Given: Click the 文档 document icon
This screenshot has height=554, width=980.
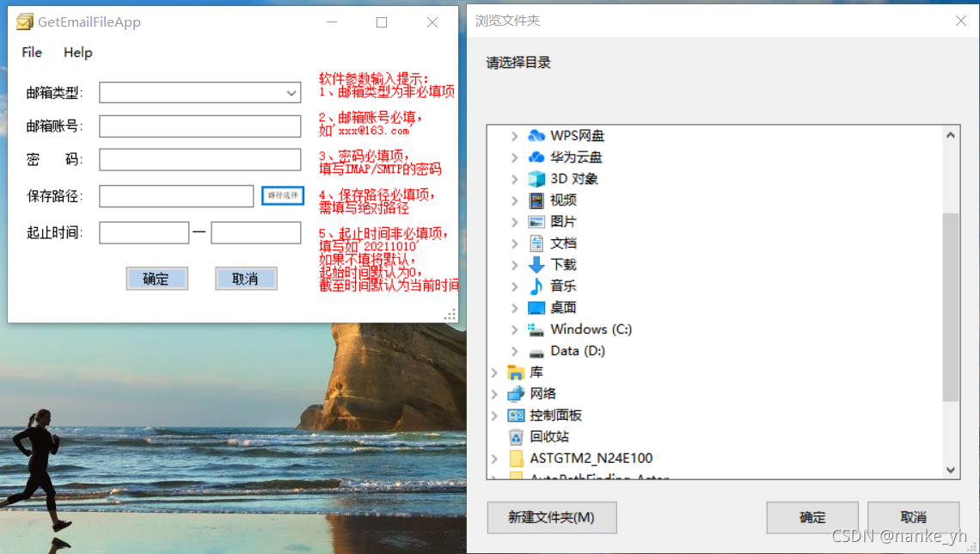Looking at the screenshot, I should [x=536, y=243].
